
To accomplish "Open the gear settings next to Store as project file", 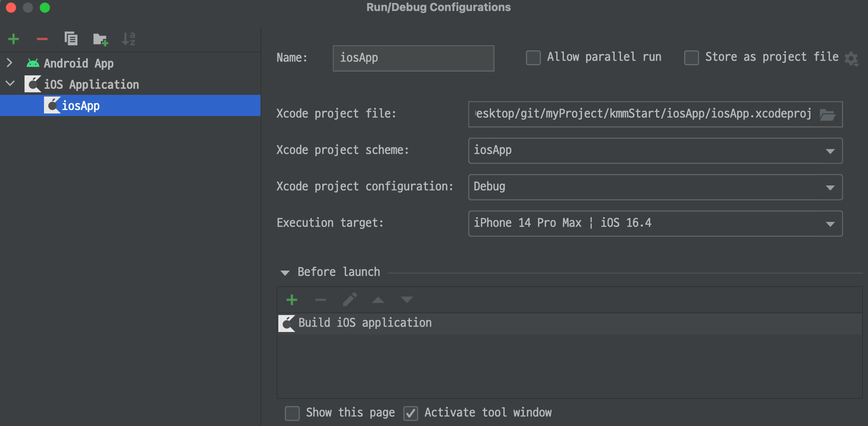I will pos(852,59).
